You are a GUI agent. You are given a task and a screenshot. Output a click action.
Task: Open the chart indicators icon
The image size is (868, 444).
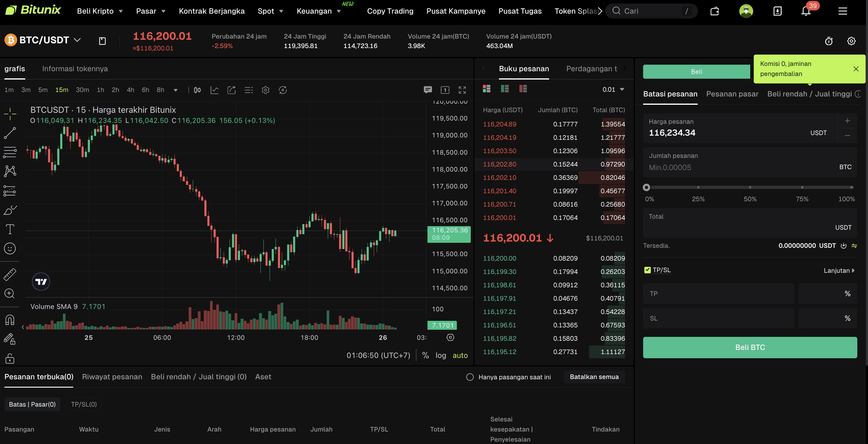pyautogui.click(x=214, y=90)
